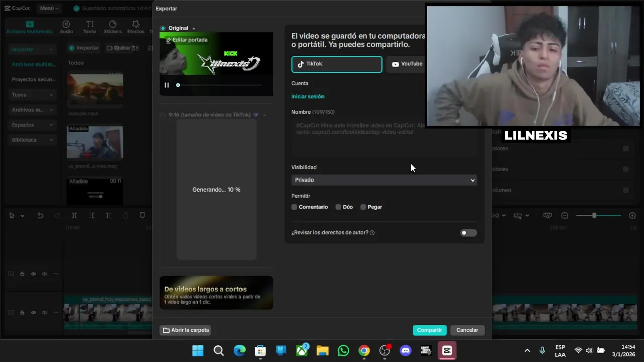Viewport: 644px width, 362px height.
Task: Expand the Espacios sidebar section
Action: point(32,125)
